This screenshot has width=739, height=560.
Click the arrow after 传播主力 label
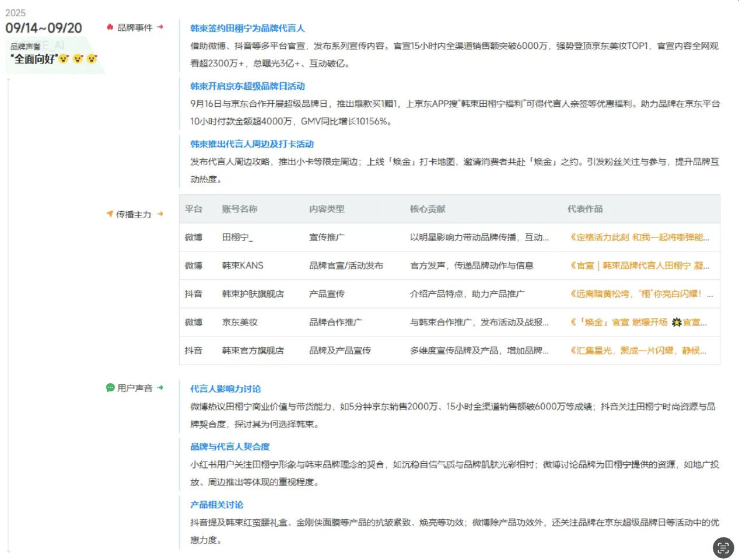coord(160,214)
